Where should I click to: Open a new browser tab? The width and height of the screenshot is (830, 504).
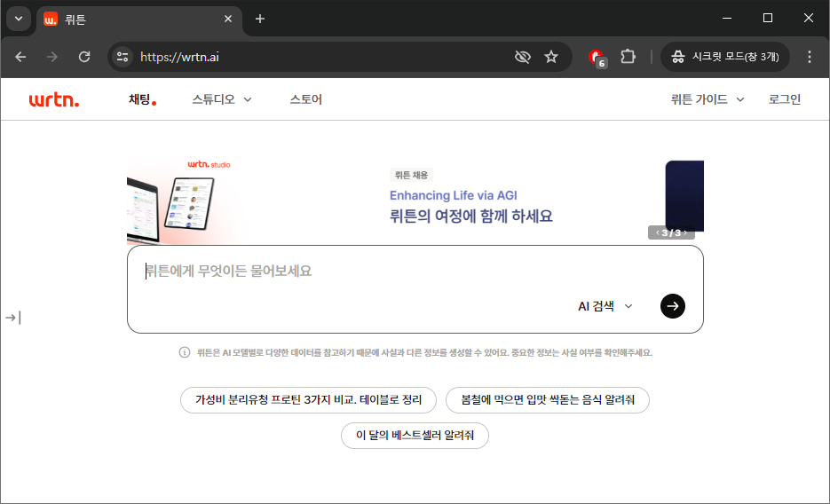[260, 19]
